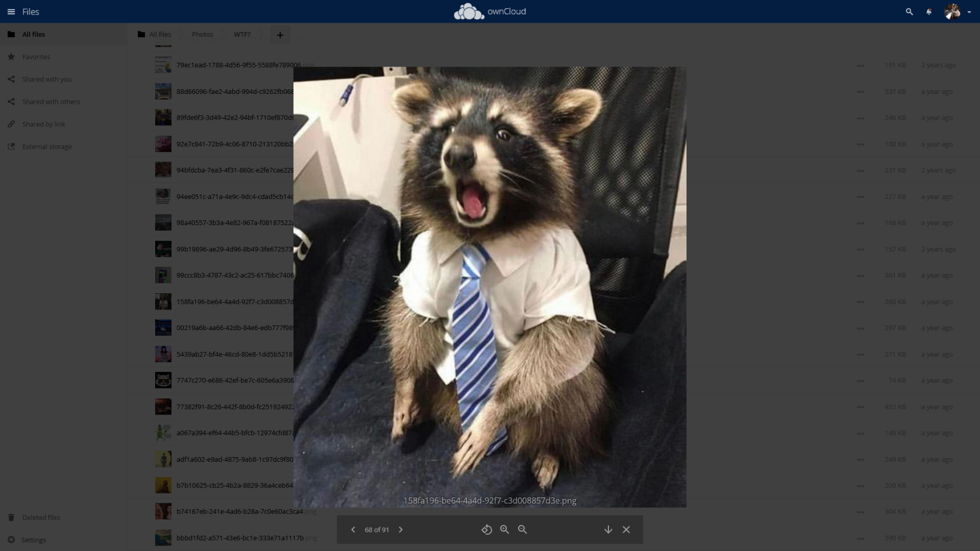Download the image with the down arrow
Image resolution: width=980 pixels, height=551 pixels.
click(x=608, y=529)
